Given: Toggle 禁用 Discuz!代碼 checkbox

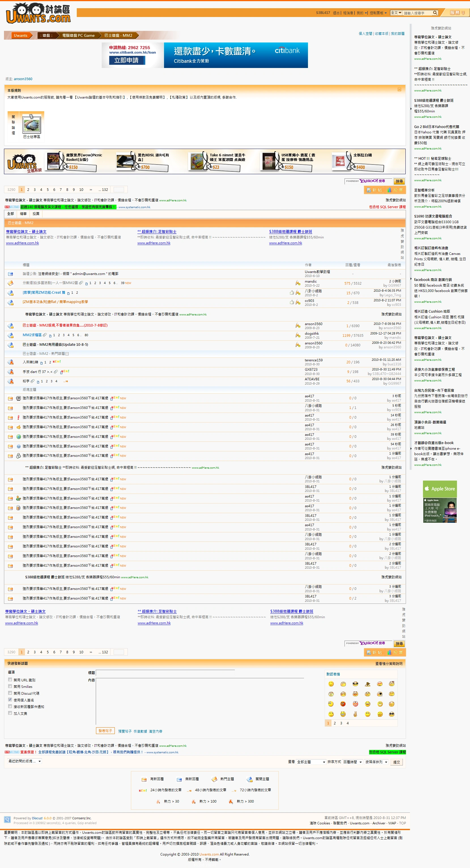Looking at the screenshot, I should (x=10, y=693).
